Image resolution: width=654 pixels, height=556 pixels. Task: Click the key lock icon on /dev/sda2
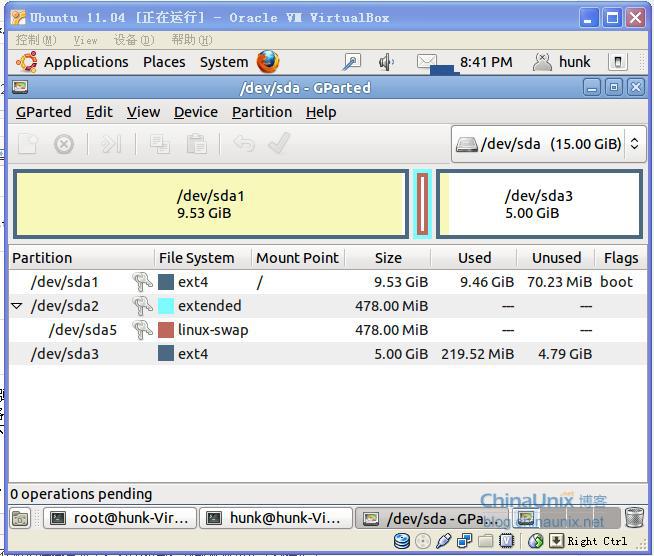point(142,306)
